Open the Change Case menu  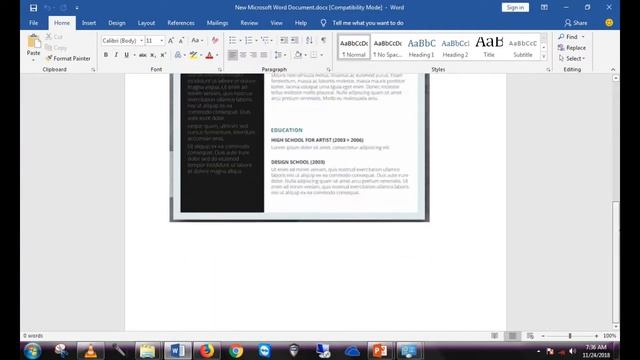pyautogui.click(x=197, y=40)
